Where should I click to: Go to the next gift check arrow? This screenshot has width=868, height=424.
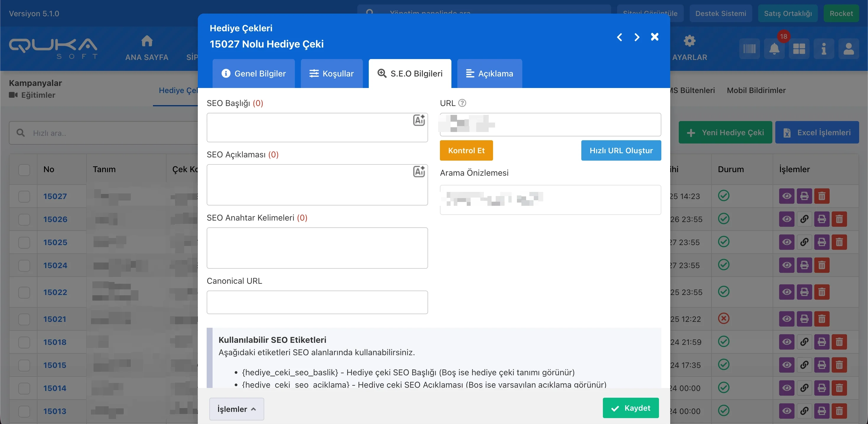coord(637,37)
